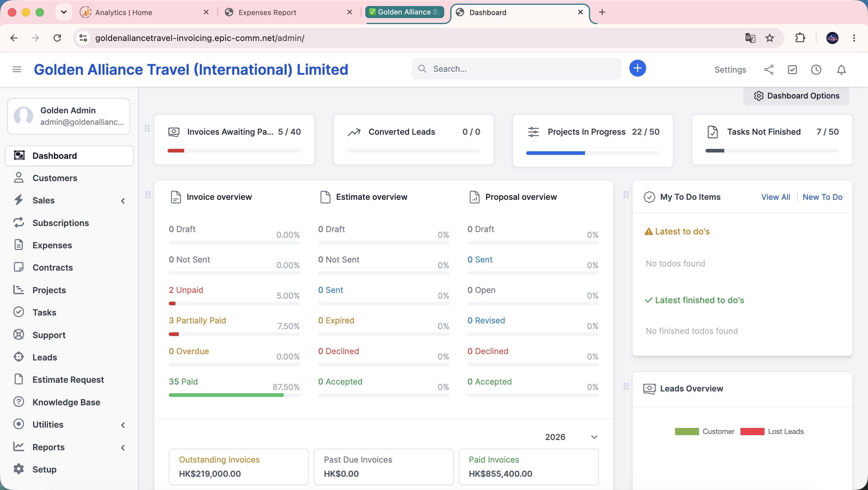
Task: Open the browser tab list dropdown arrow
Action: [64, 12]
